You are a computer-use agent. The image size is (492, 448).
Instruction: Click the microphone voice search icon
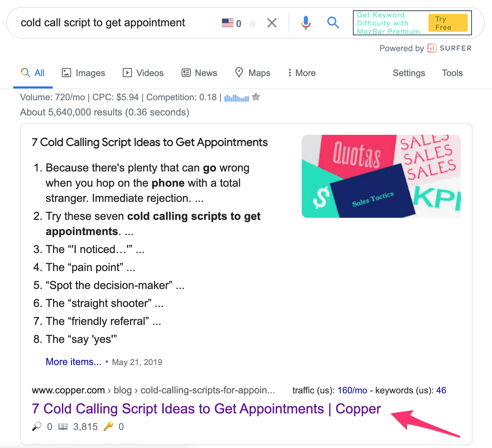tap(306, 23)
